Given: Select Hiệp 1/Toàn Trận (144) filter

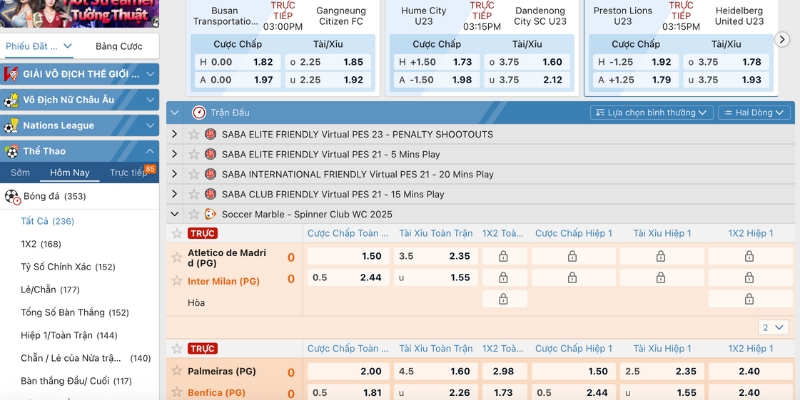Looking at the screenshot, I should (69, 335).
